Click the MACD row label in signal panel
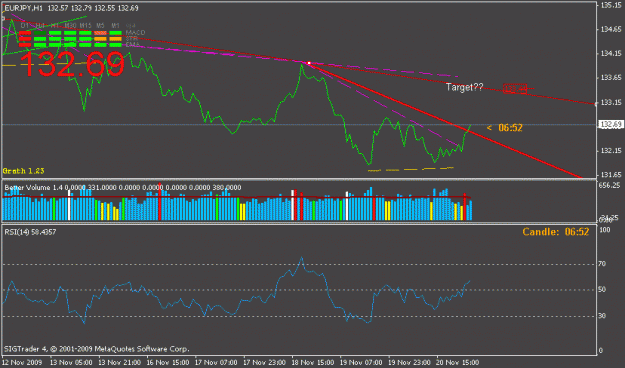Image resolution: width=625 pixels, height=368 pixels. coord(135,33)
